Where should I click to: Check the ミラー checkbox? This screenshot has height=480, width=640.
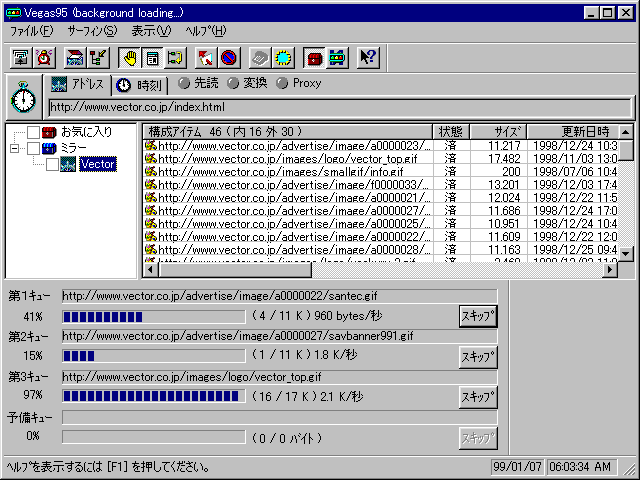pos(33,148)
